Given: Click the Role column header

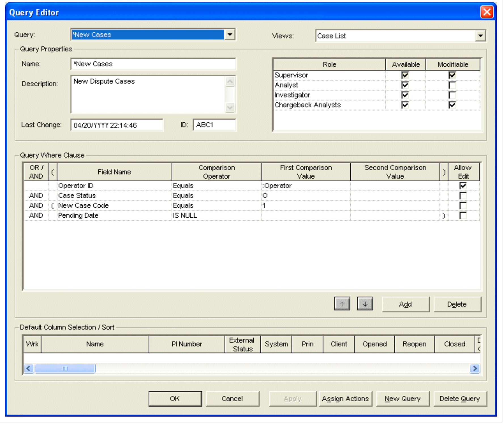Looking at the screenshot, I should click(x=329, y=64).
